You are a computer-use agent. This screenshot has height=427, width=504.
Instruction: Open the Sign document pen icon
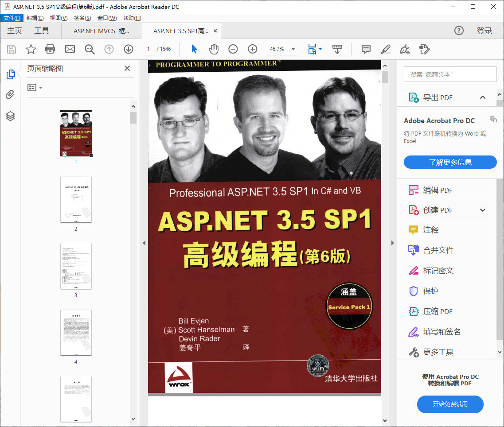(x=405, y=49)
